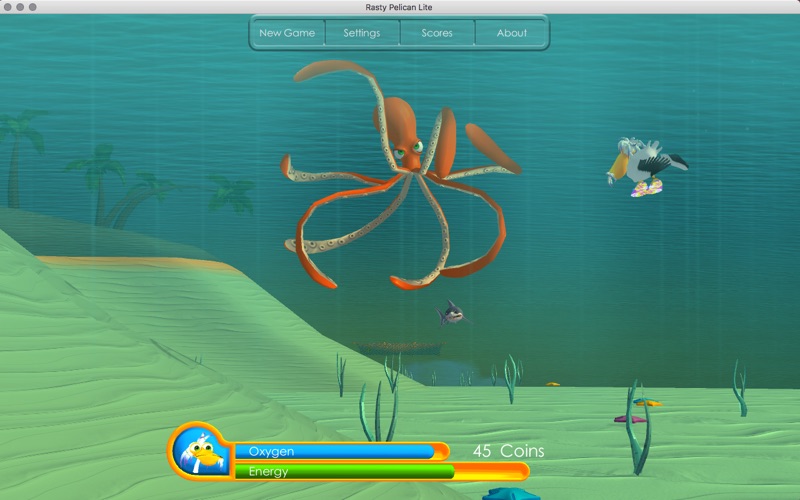
Task: Close the Rasty Pelican Lite window
Action: click(8, 7)
